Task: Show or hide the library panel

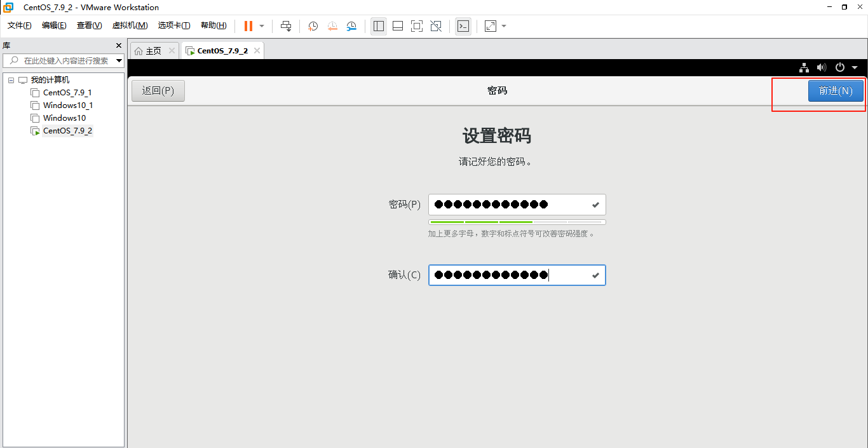Action: 379,26
